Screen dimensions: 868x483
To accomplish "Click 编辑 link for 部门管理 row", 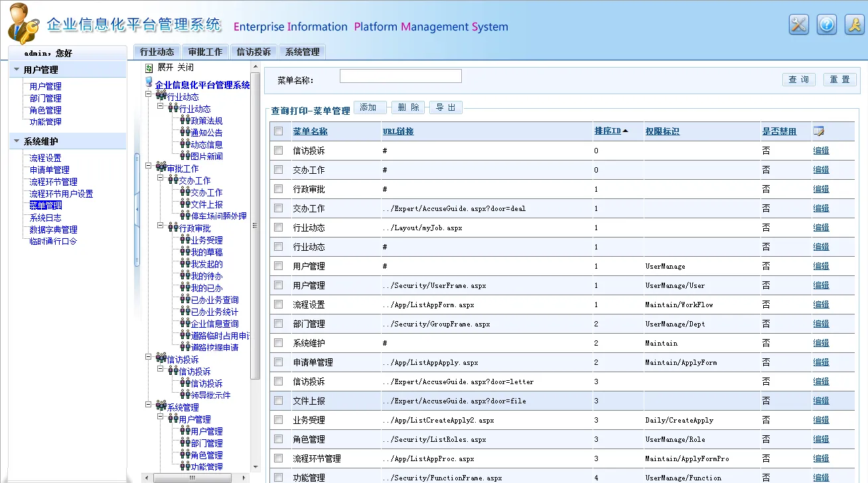I will click(821, 324).
